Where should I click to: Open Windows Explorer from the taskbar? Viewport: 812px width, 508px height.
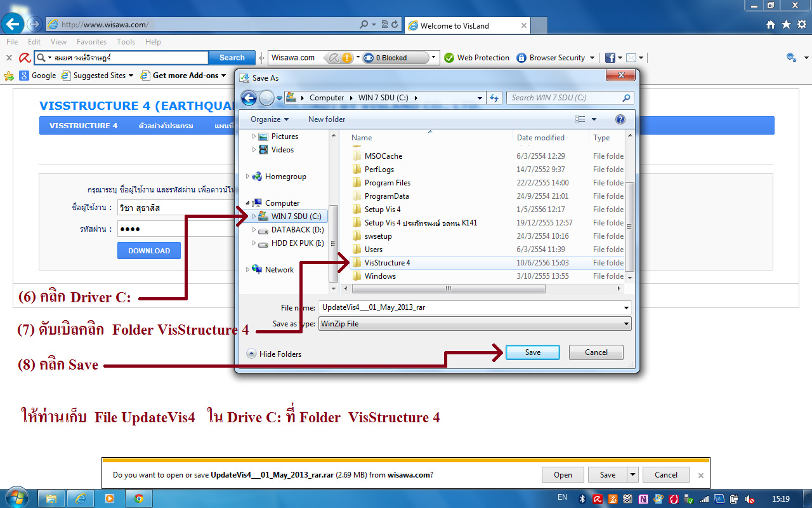point(51,498)
